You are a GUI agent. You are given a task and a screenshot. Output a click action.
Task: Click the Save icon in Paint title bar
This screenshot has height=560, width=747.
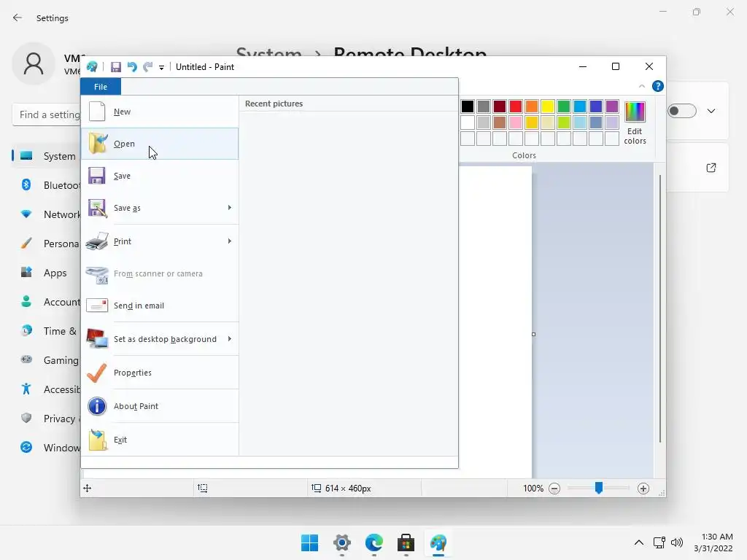click(116, 67)
